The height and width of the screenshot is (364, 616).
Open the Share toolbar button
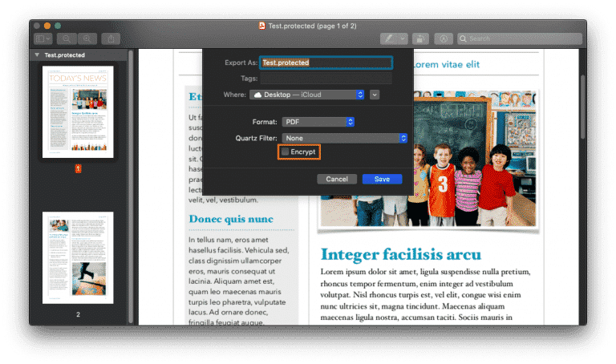111,38
